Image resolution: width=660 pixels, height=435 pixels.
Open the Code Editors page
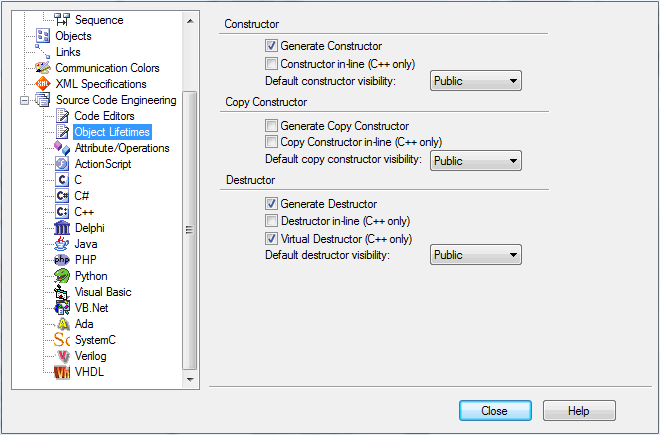tap(104, 116)
